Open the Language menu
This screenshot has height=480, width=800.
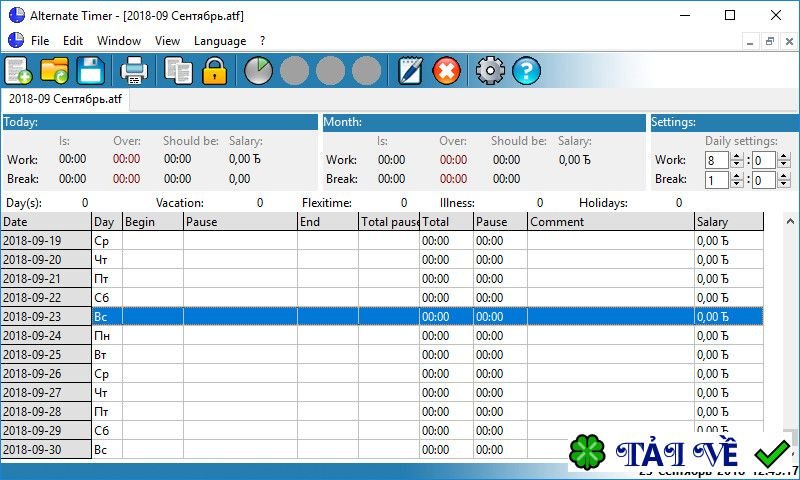coord(219,41)
